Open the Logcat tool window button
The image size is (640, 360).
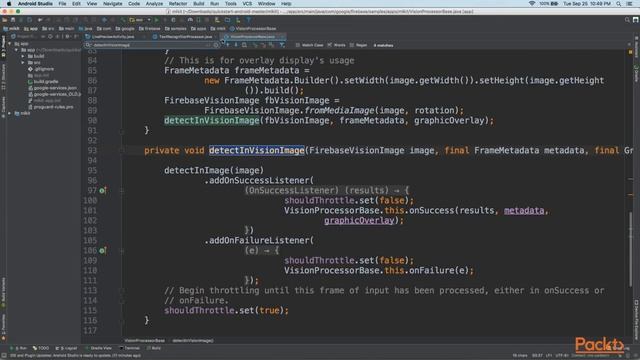pyautogui.click(x=67, y=348)
